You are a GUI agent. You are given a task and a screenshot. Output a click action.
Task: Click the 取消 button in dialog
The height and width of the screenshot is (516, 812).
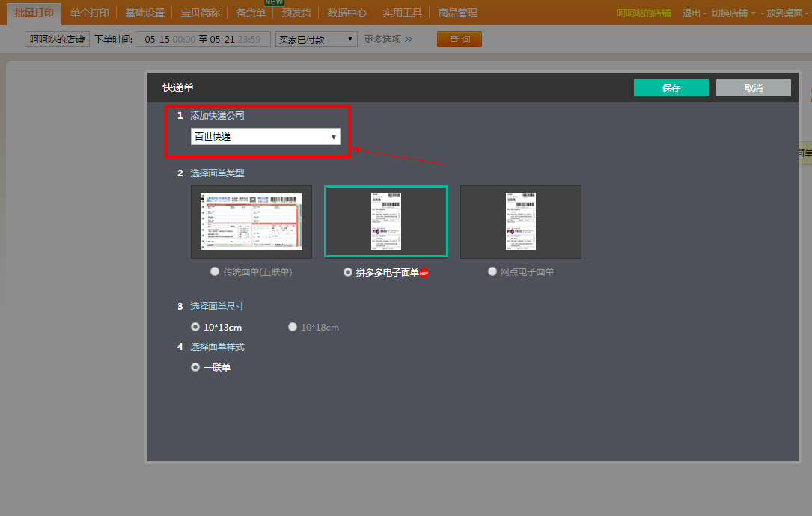coord(753,87)
